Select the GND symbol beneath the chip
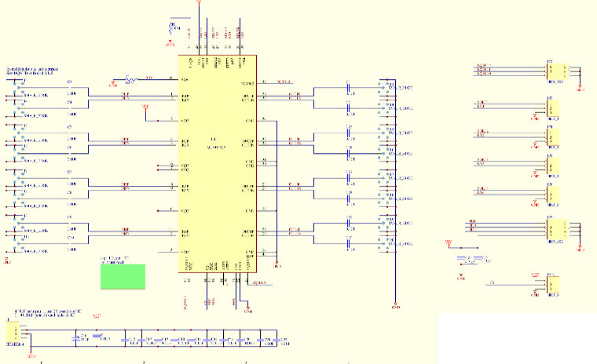This screenshot has width=597, height=364. [247, 310]
